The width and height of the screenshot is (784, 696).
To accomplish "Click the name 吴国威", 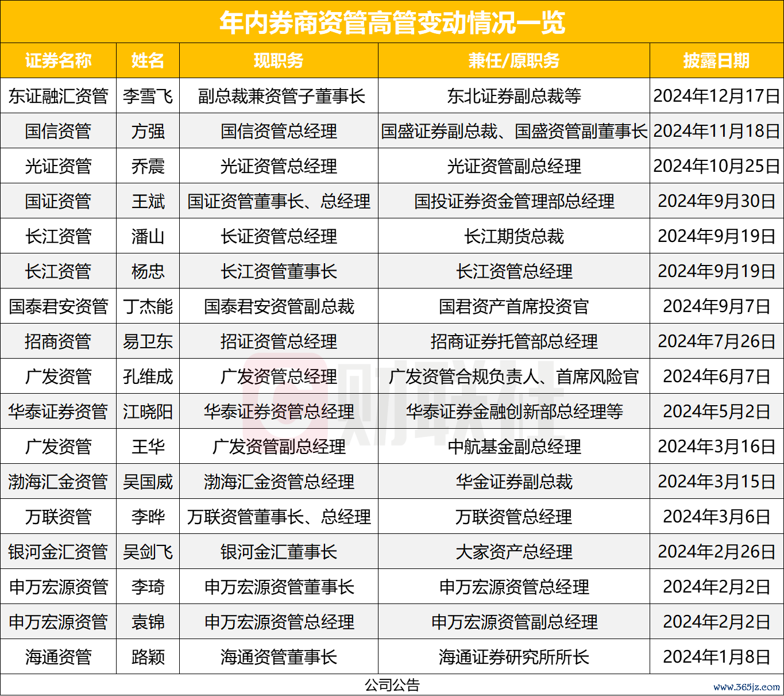I will tap(148, 482).
